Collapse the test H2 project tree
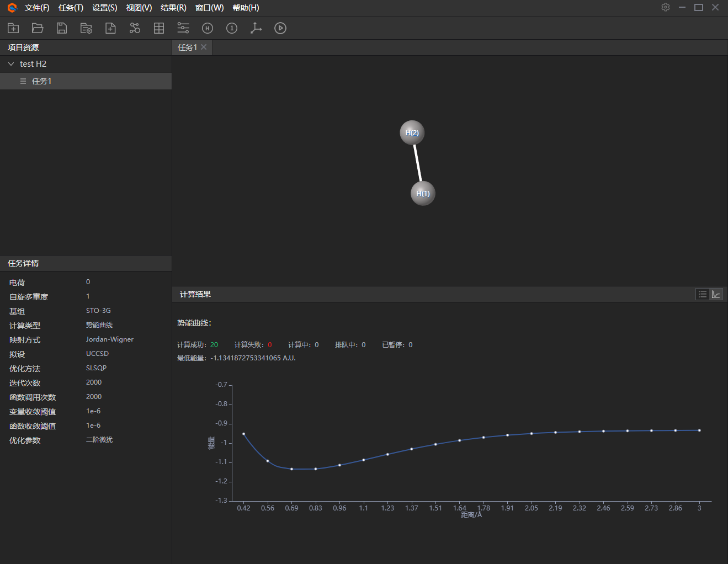The width and height of the screenshot is (728, 564). pos(11,64)
